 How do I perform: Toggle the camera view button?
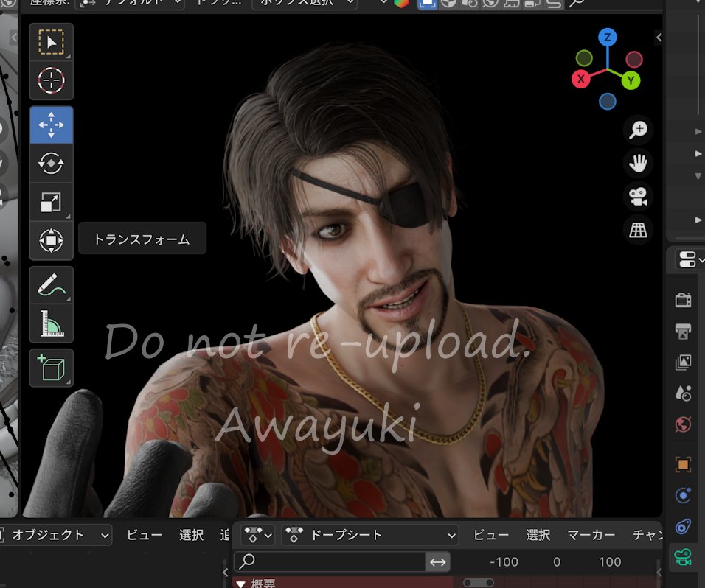[638, 197]
